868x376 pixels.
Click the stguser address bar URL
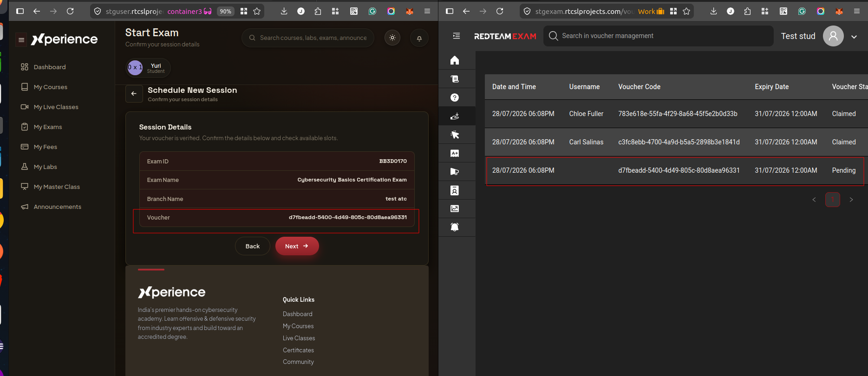[134, 12]
